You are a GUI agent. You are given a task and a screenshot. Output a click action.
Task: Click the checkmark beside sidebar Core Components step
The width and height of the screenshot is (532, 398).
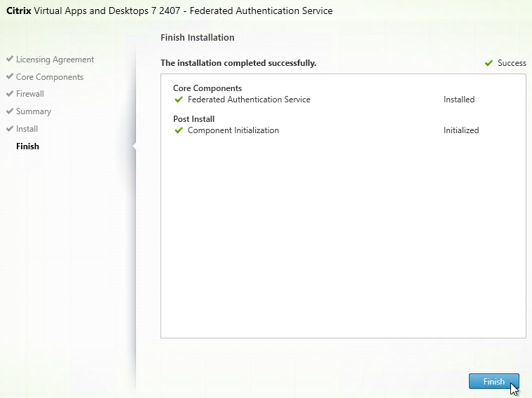10,77
